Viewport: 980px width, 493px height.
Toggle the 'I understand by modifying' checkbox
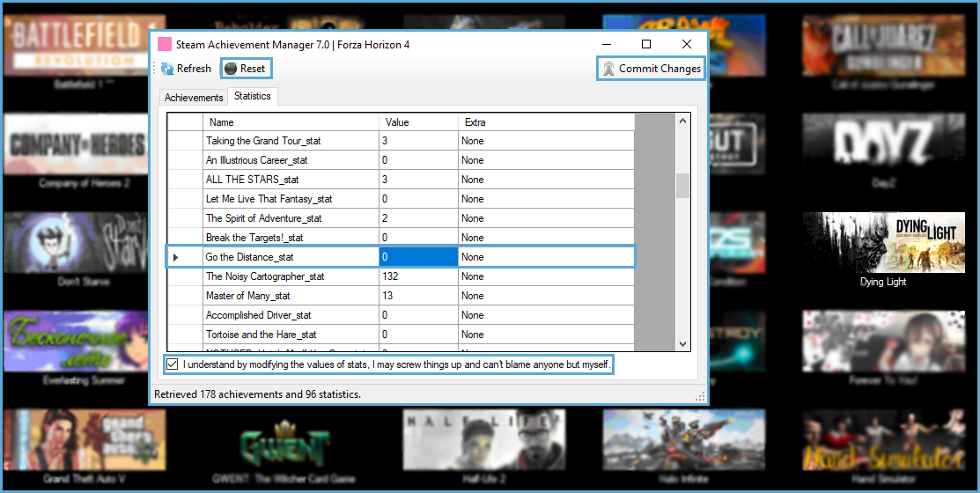click(172, 364)
